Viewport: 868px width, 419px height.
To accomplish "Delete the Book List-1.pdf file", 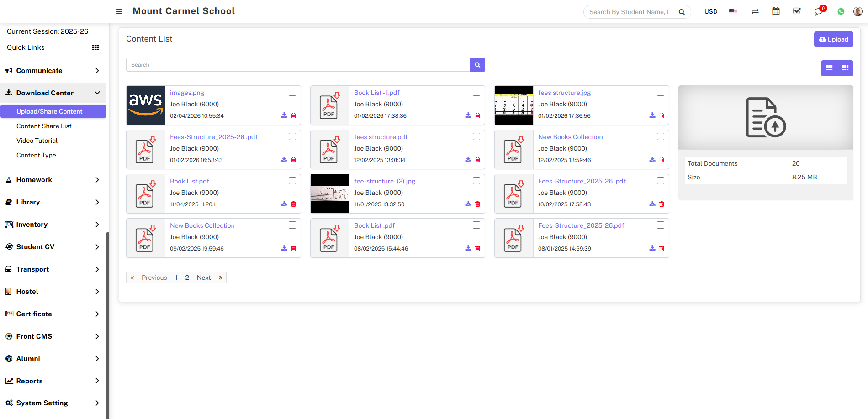I will click(x=477, y=115).
